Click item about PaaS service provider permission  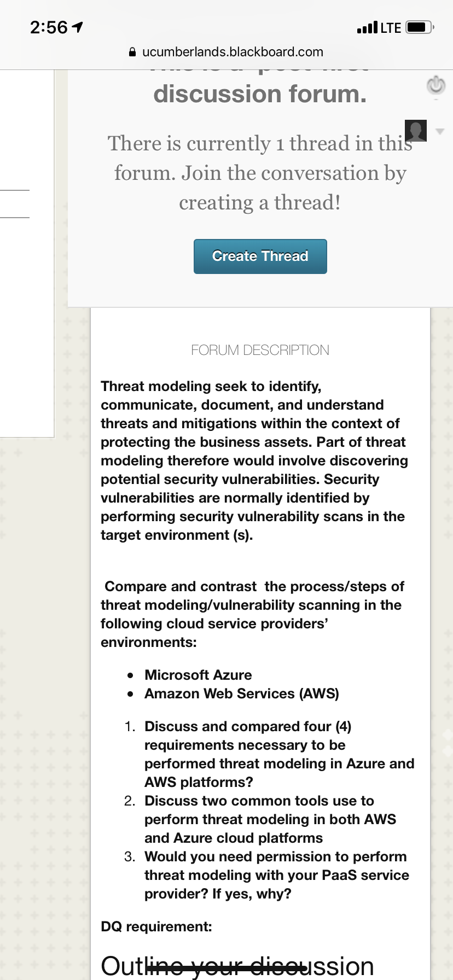(x=276, y=875)
